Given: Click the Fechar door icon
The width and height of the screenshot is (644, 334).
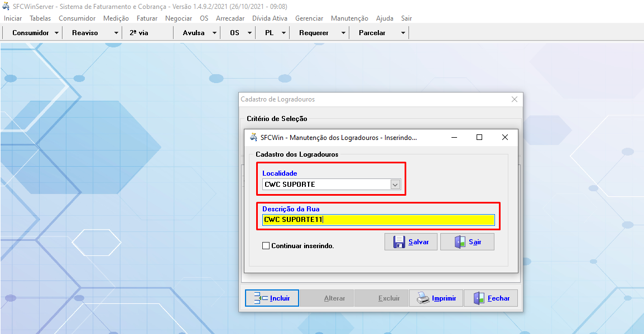Looking at the screenshot, I should [x=479, y=298].
